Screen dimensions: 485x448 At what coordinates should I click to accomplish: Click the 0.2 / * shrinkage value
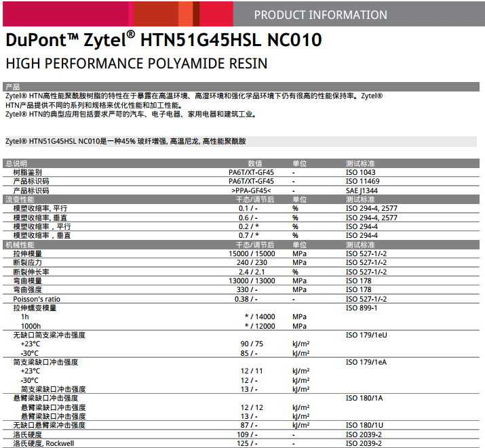[x=249, y=227]
